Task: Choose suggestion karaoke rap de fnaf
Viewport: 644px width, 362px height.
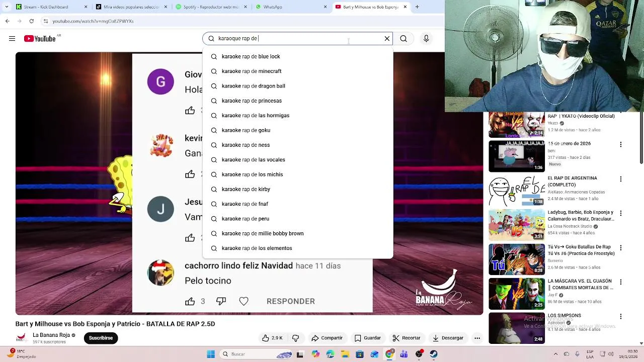Action: point(297,204)
